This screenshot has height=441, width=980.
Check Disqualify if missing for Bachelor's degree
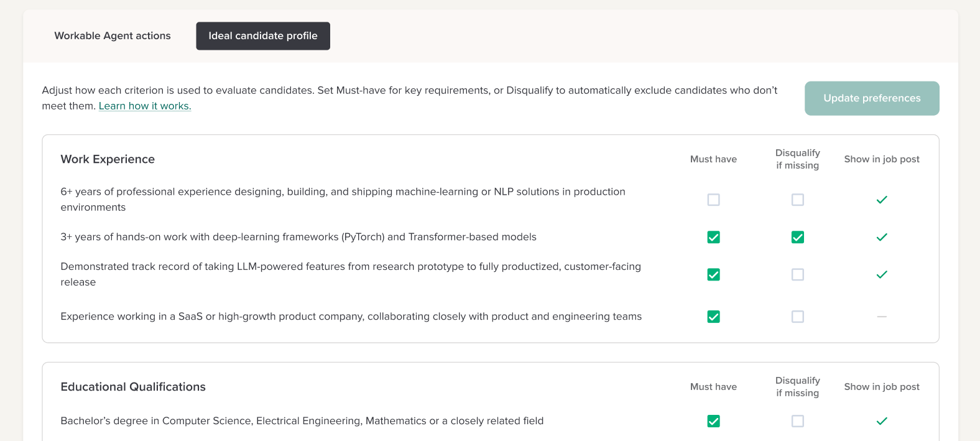797,421
